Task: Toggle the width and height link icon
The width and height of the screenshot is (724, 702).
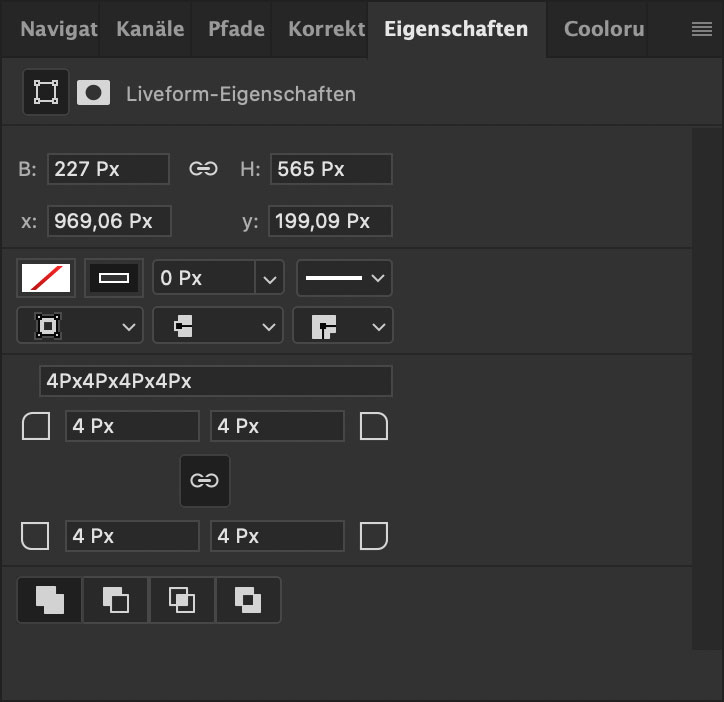Action: pyautogui.click(x=203, y=169)
